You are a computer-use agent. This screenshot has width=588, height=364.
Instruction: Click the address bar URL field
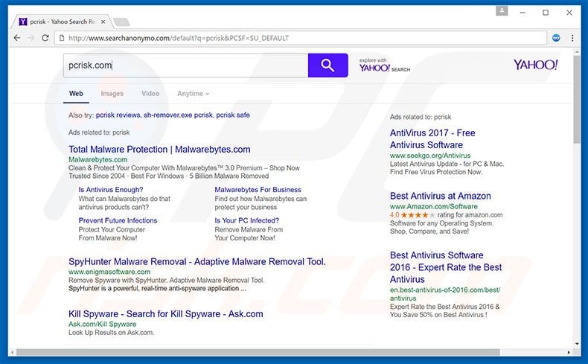pyautogui.click(x=300, y=38)
